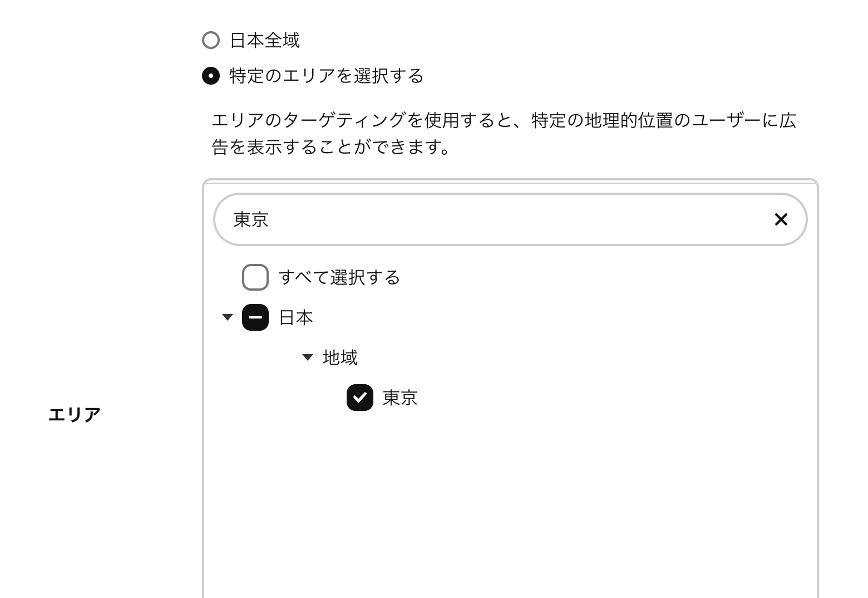Select the 日本全域 radio button

[x=211, y=40]
